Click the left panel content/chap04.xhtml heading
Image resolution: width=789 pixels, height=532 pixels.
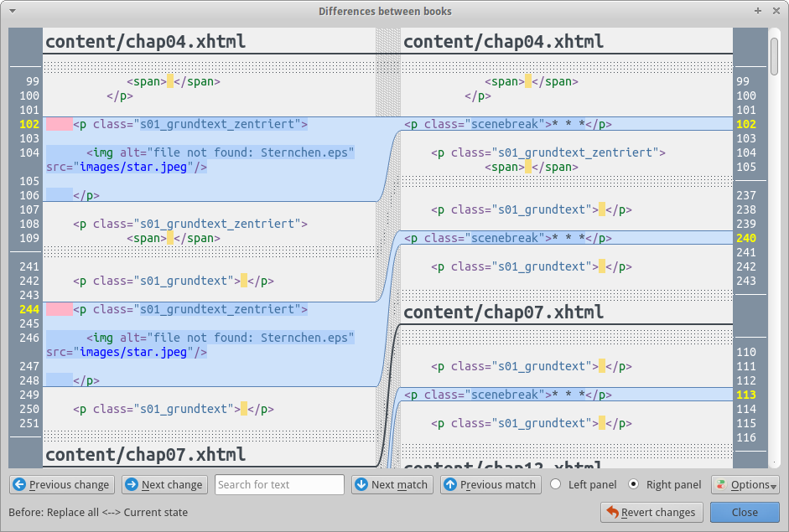point(146,41)
